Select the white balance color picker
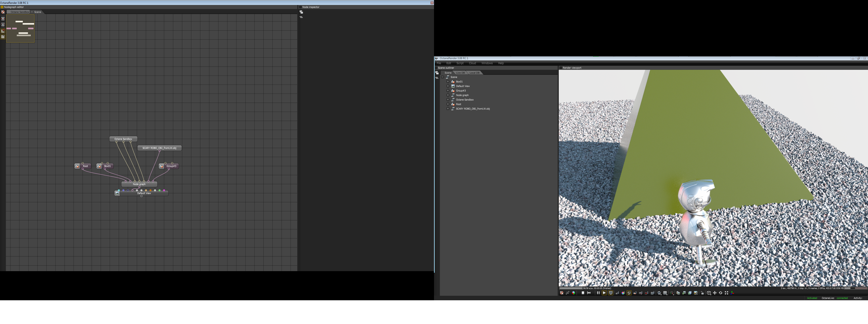The width and height of the screenshot is (868, 324). pos(623,293)
